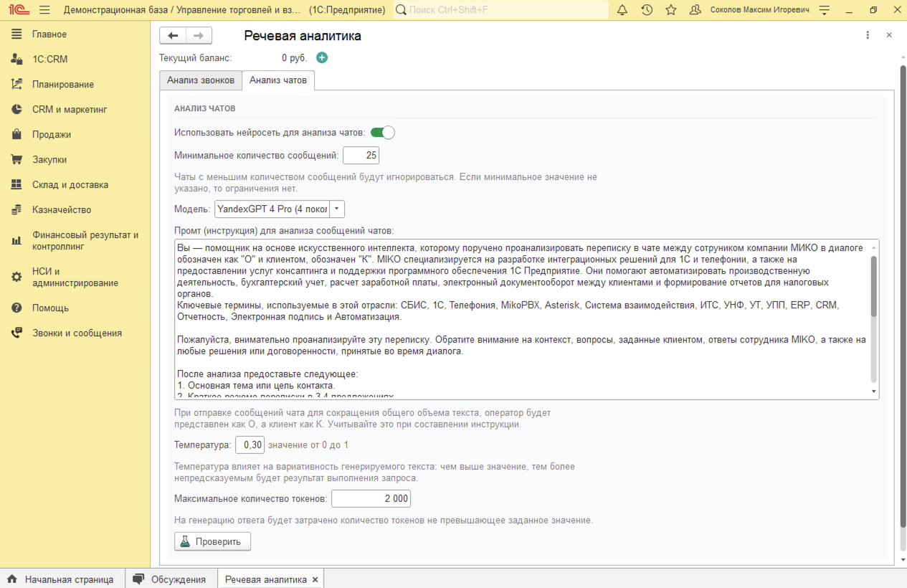
Task: Toggle neural network chat analysis switch
Action: 382,133
